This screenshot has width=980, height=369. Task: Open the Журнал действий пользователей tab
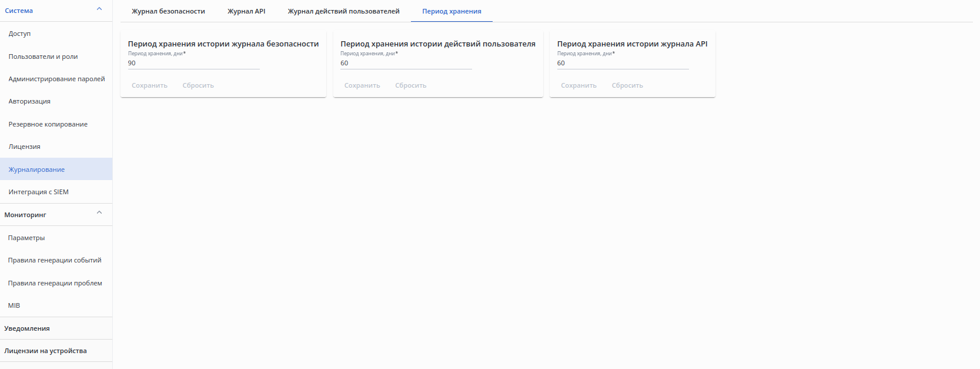(343, 11)
